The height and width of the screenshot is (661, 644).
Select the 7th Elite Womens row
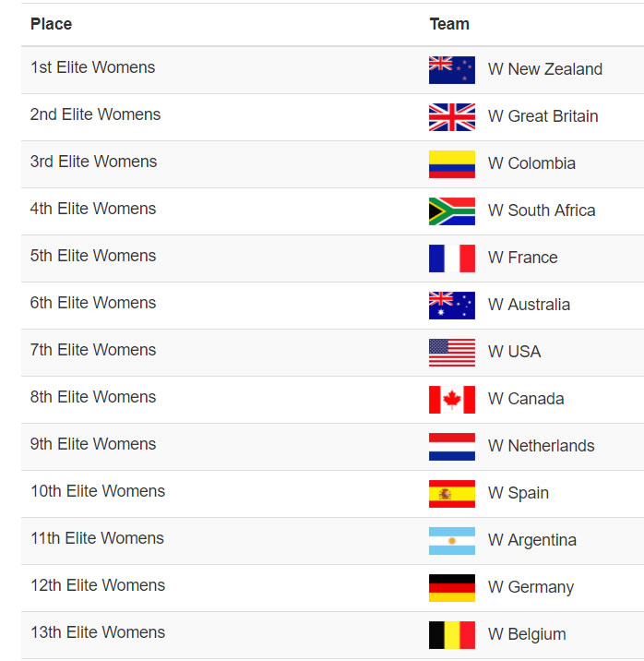point(332,353)
